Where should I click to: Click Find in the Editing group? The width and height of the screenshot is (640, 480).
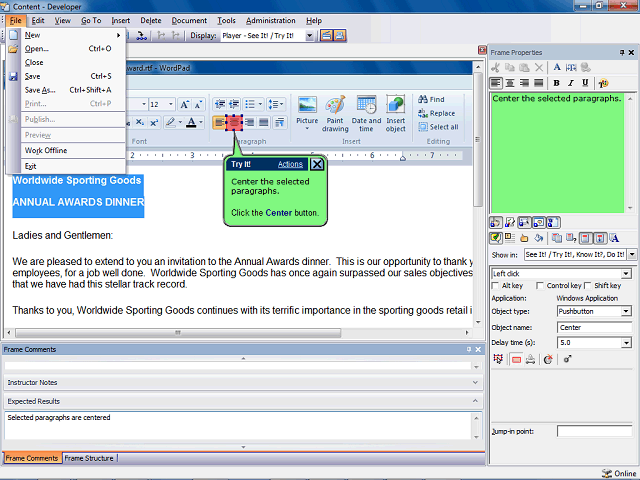point(431,99)
